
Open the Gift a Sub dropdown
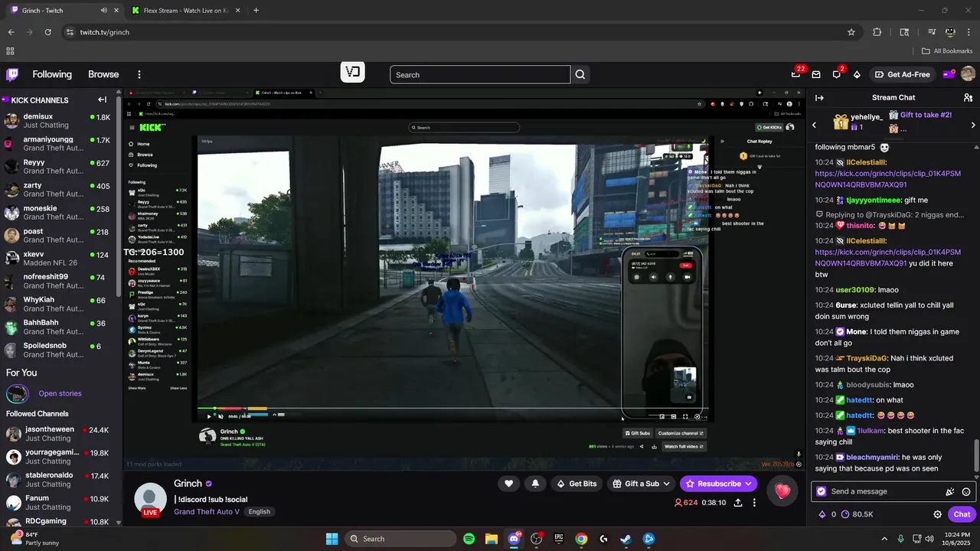(642, 484)
